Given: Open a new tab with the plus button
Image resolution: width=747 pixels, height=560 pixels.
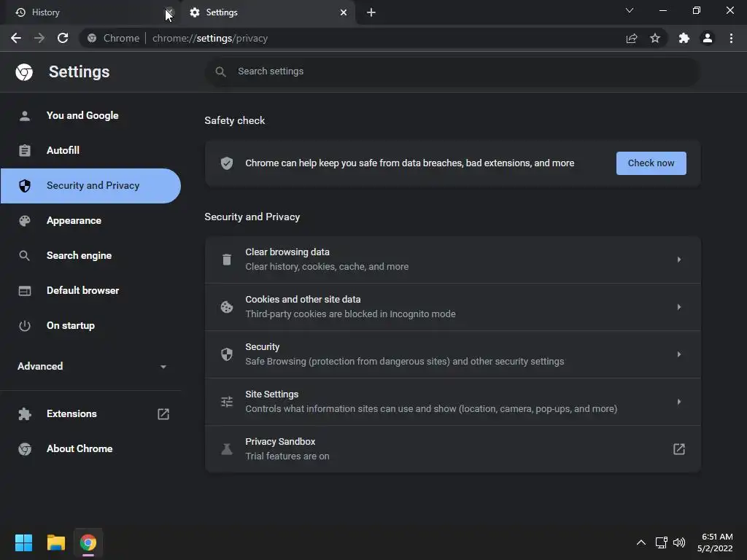Looking at the screenshot, I should coord(371,12).
